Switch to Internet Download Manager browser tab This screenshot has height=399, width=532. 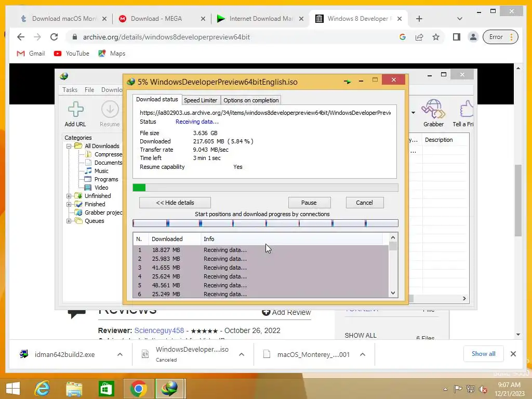tap(261, 19)
